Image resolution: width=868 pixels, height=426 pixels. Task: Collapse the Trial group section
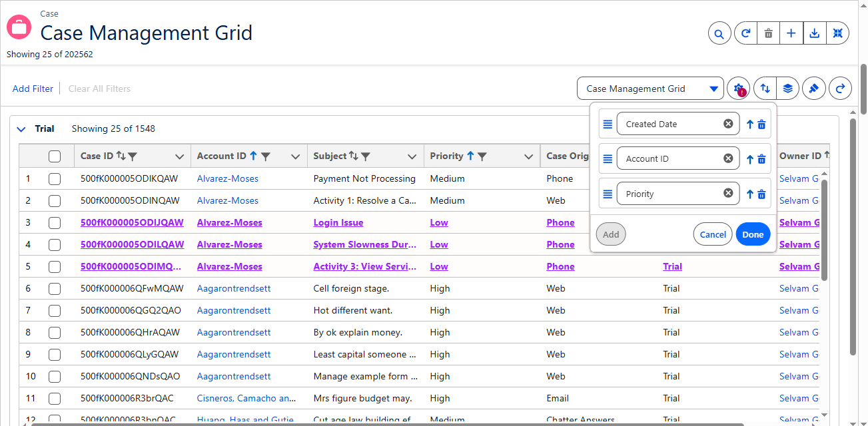[21, 129]
